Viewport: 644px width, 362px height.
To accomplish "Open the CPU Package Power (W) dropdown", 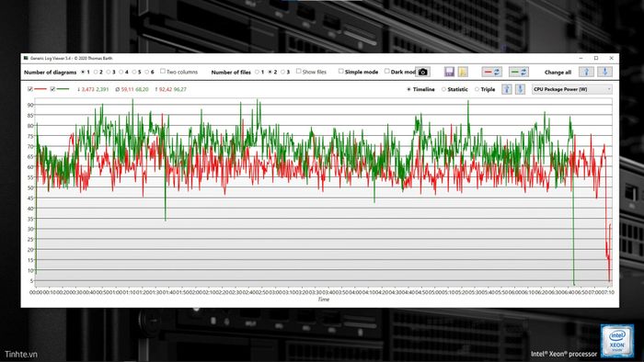I will pyautogui.click(x=571, y=89).
